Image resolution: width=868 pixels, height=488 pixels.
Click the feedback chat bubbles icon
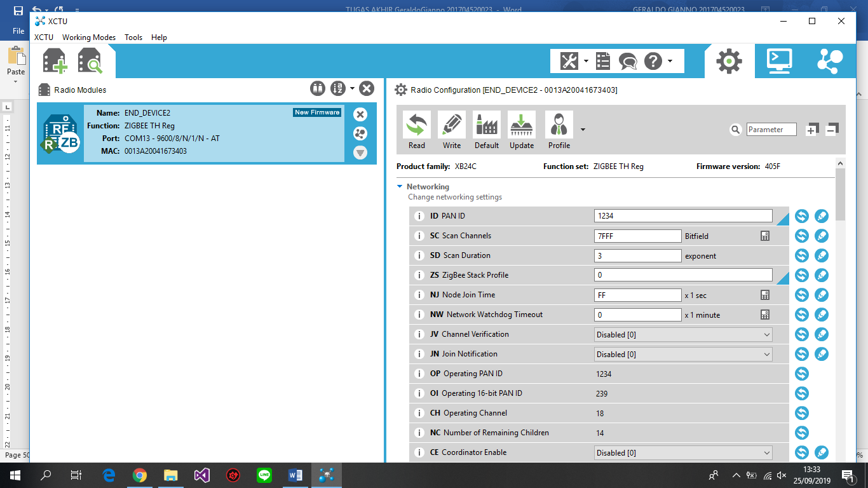coord(628,62)
